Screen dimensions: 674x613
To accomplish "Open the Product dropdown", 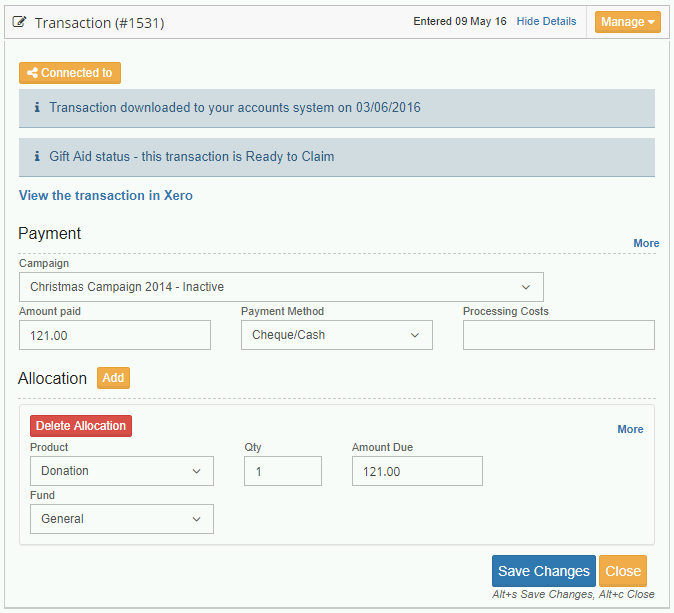I will 122,471.
